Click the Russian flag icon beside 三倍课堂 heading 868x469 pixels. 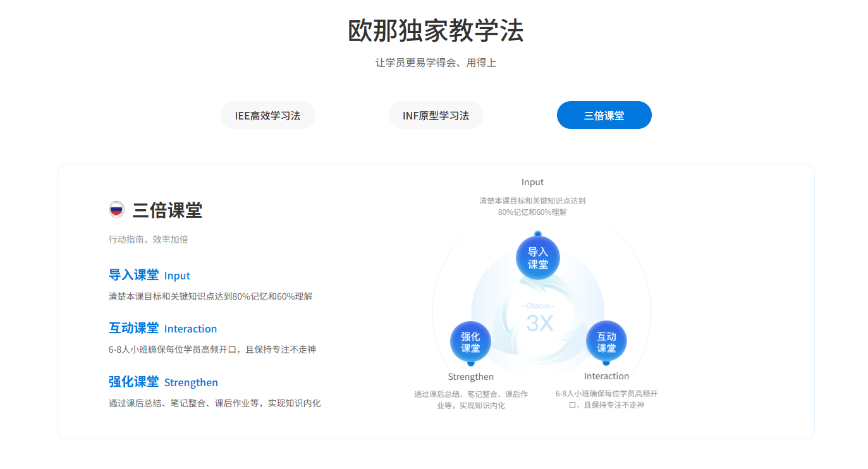pyautogui.click(x=116, y=209)
